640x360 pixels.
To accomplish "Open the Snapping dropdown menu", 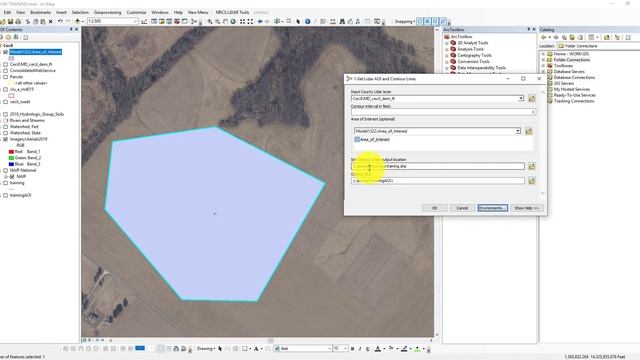I will point(404,21).
